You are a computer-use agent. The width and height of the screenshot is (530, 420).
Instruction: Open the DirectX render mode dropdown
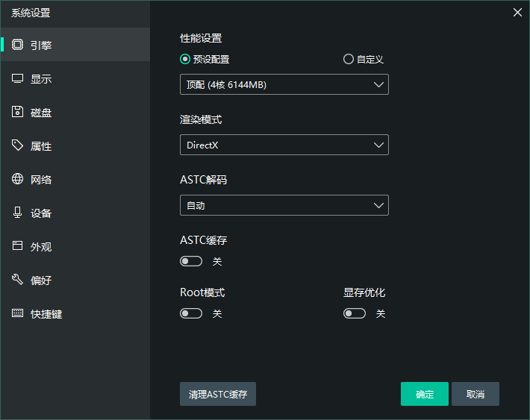(x=284, y=145)
